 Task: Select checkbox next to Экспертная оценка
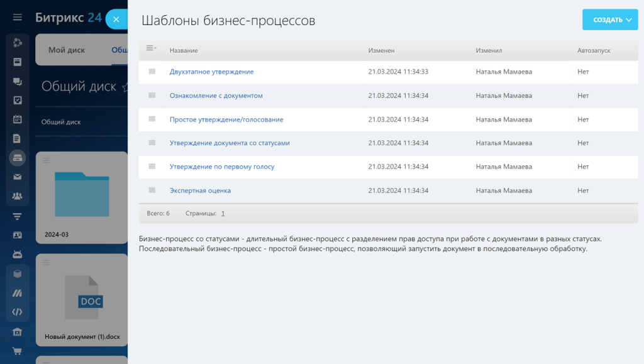coord(151,190)
